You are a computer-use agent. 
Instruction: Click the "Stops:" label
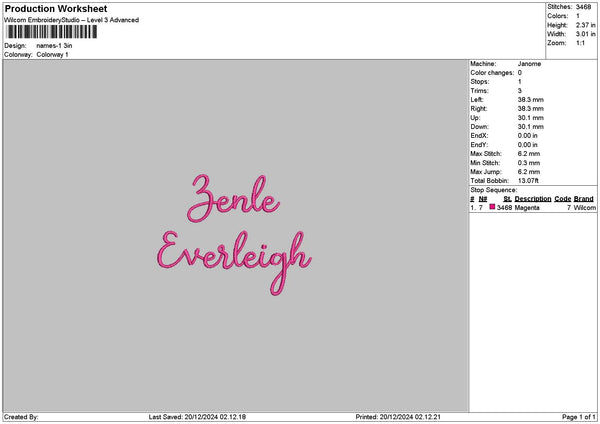coord(480,82)
